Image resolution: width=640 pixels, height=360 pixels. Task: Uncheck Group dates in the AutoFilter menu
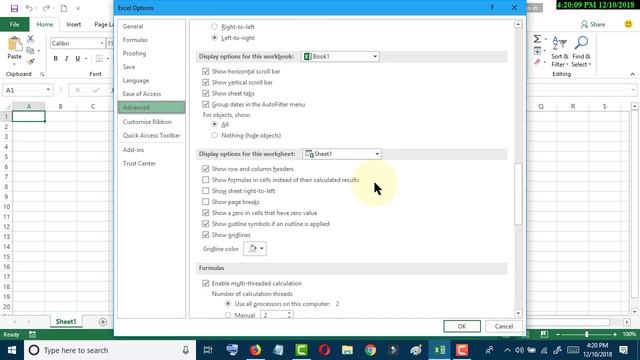pyautogui.click(x=206, y=104)
